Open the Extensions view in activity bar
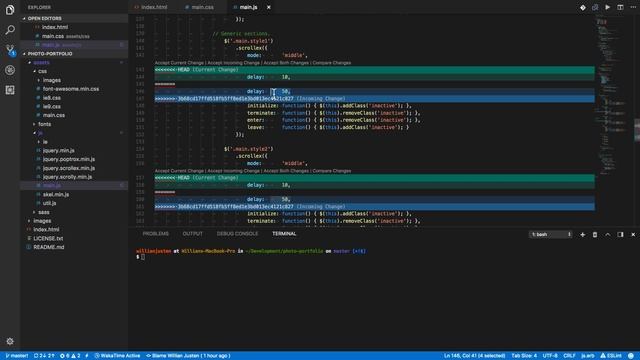The image size is (640, 360). pyautogui.click(x=10, y=90)
